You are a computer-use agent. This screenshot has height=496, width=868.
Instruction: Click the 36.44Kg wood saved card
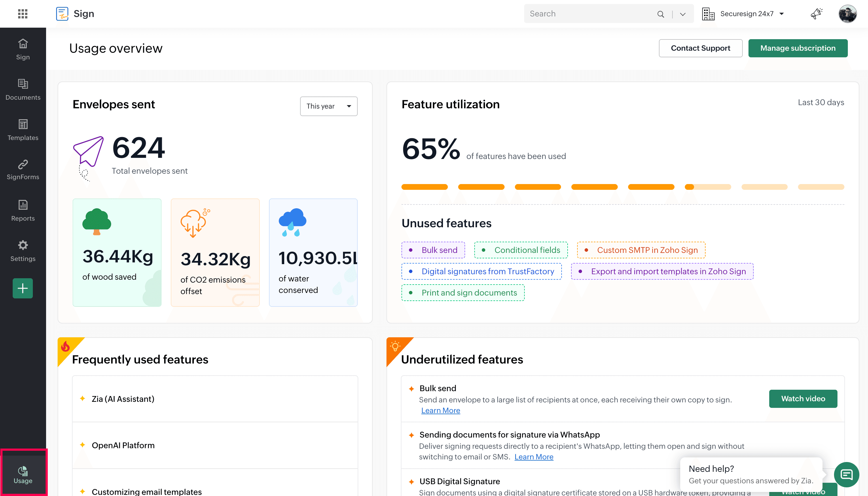[x=117, y=252]
